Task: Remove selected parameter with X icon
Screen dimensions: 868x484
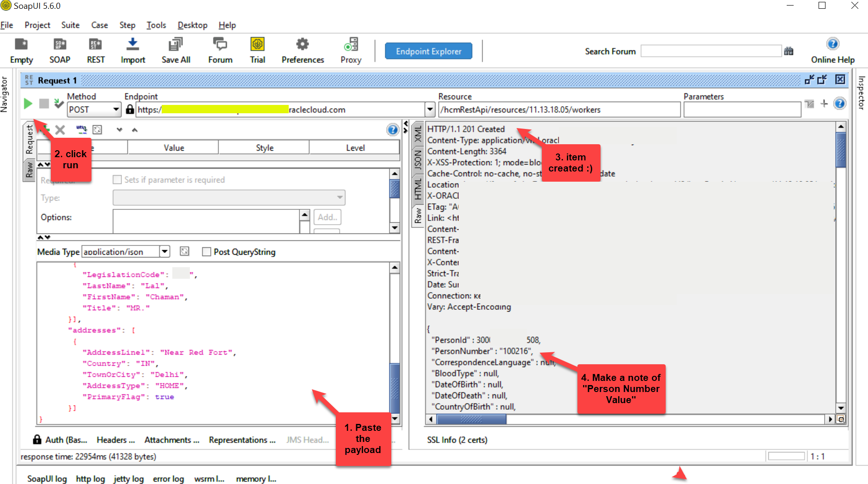Action: point(60,130)
